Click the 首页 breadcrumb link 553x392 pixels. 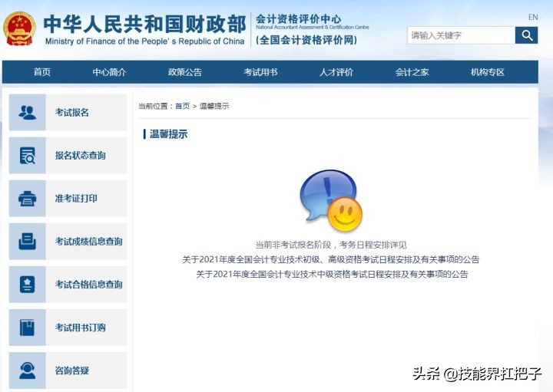click(182, 106)
